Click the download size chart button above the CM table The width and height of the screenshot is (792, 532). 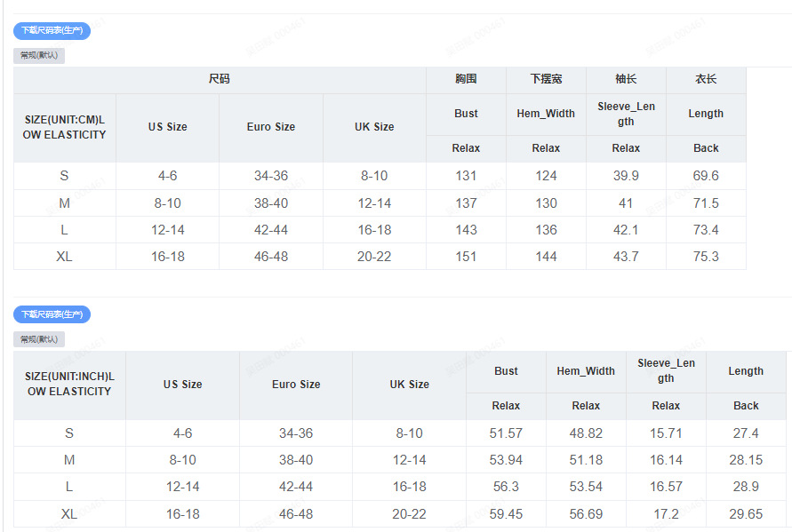[x=52, y=30]
